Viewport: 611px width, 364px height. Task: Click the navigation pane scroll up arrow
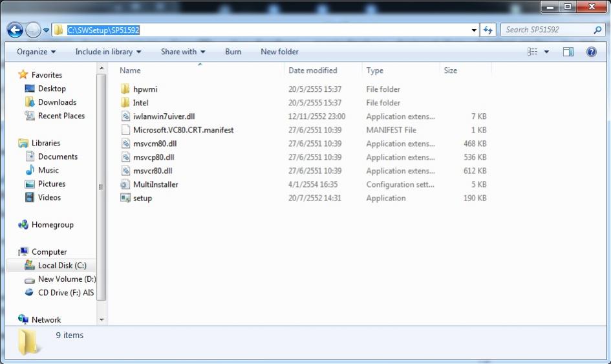[x=102, y=69]
